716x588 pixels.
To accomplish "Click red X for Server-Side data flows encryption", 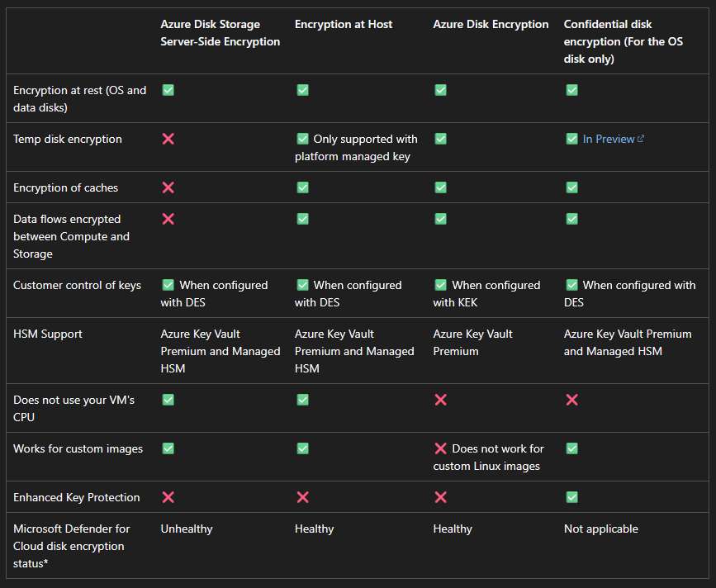I will point(168,219).
